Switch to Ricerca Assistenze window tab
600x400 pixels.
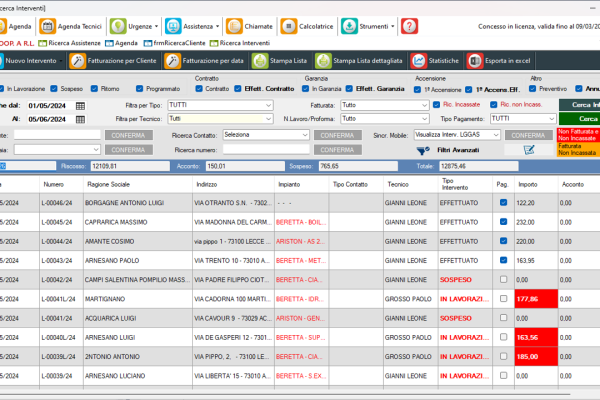(x=70, y=43)
